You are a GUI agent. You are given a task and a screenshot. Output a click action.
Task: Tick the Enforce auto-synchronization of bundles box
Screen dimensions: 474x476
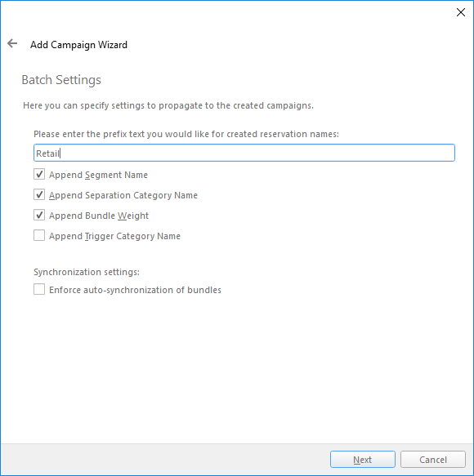pyautogui.click(x=39, y=289)
